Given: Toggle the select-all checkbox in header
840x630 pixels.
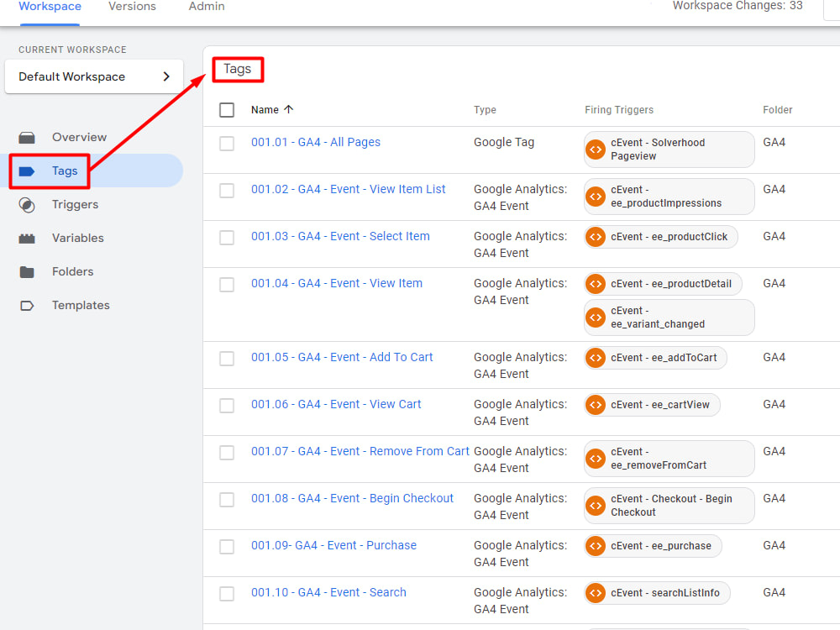Looking at the screenshot, I should (x=227, y=110).
